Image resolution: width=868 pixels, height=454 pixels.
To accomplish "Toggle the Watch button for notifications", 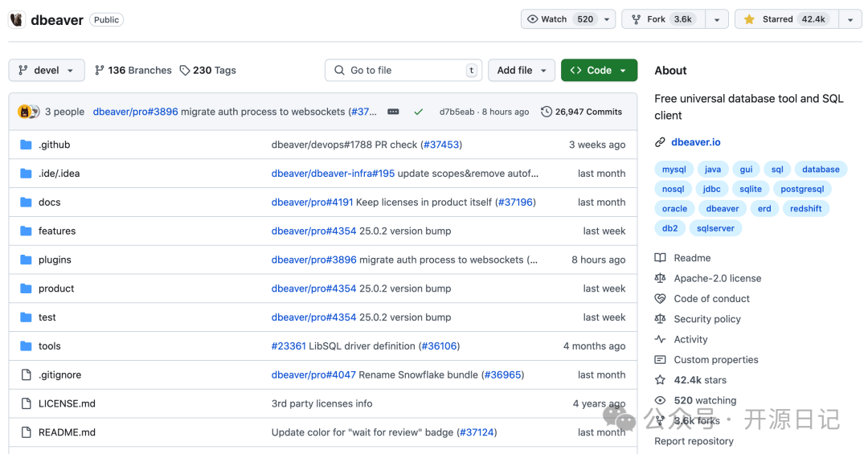I will (559, 19).
